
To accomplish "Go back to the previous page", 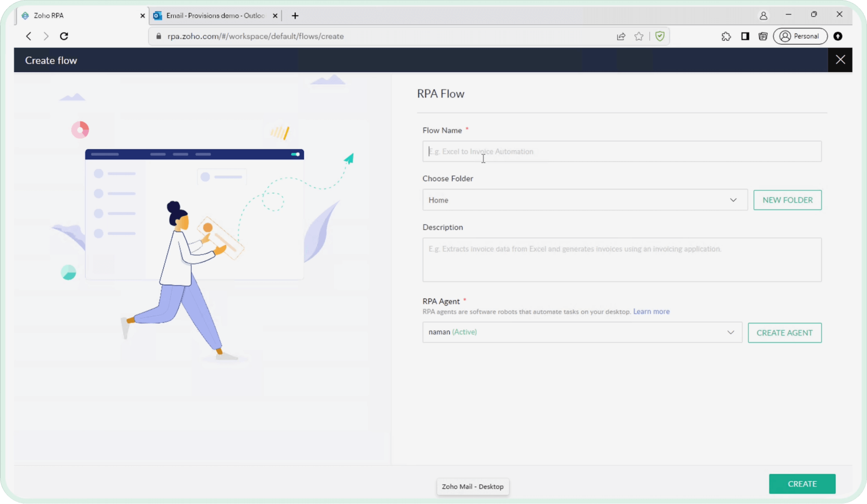I will 29,36.
